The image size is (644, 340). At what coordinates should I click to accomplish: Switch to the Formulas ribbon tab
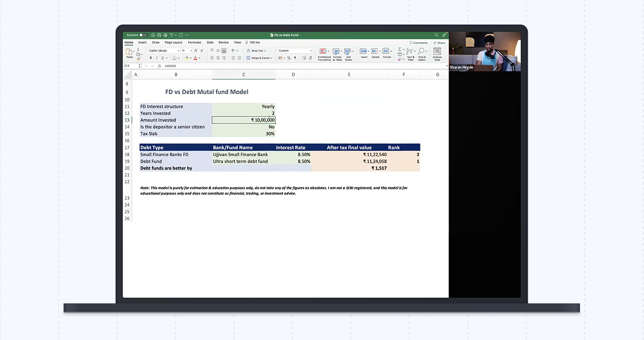pos(194,42)
